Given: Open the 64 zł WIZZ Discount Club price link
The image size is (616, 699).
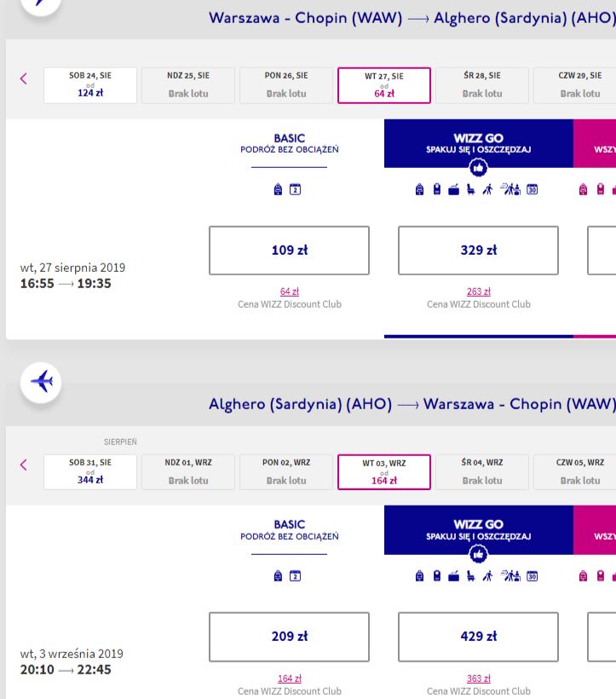Looking at the screenshot, I should (289, 292).
